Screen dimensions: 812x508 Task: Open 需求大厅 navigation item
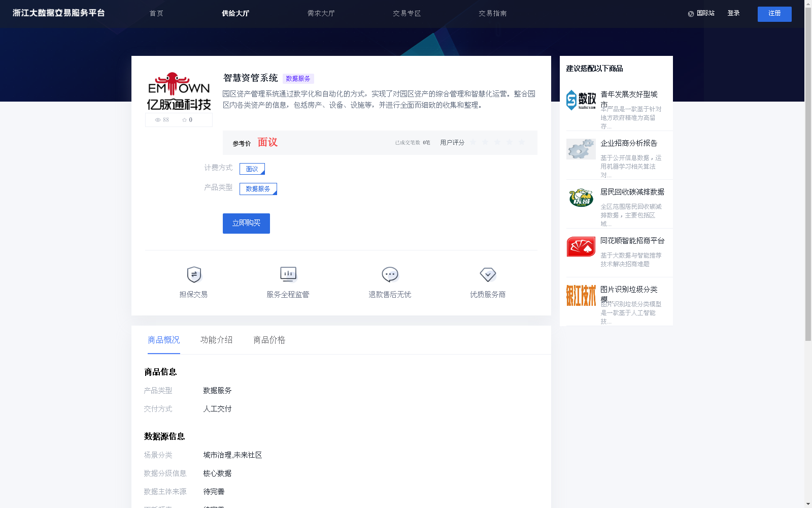coord(321,13)
